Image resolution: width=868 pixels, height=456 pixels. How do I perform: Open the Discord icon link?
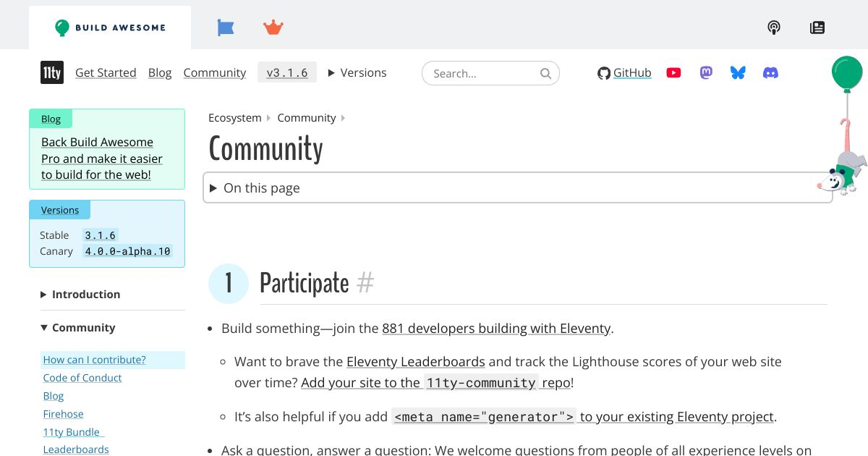tap(770, 72)
